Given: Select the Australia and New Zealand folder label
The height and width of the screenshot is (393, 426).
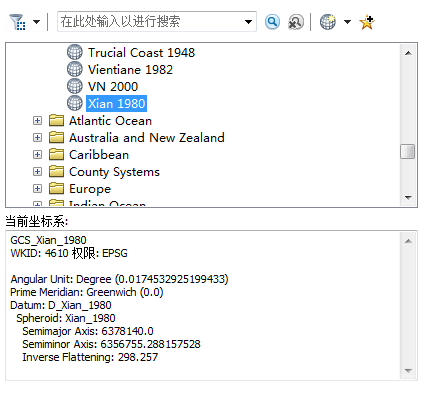Looking at the screenshot, I should 147,138.
